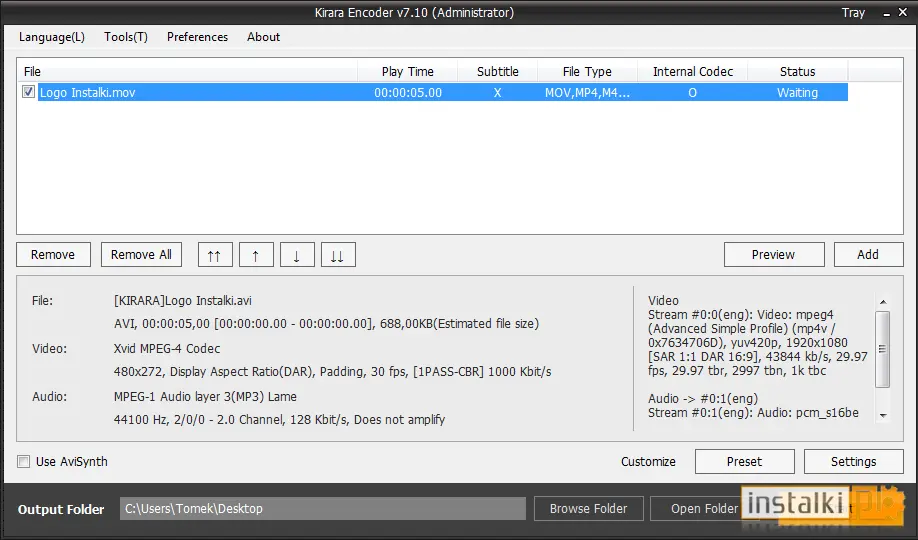Image resolution: width=918 pixels, height=540 pixels.
Task: Open the Tools(T) menu
Action: 126,37
